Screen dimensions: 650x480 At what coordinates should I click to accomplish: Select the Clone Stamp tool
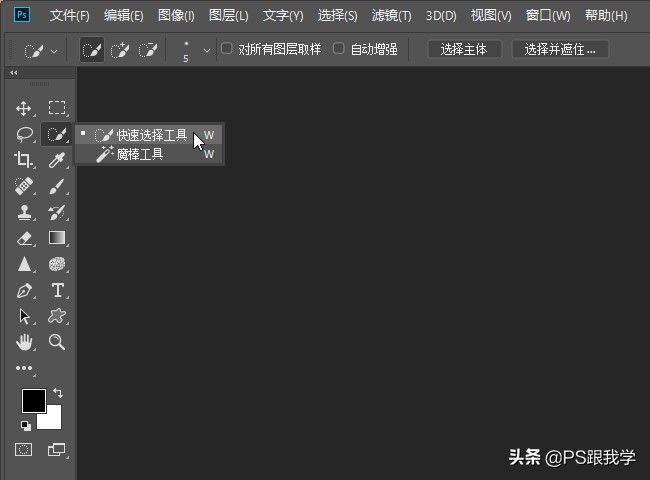click(24, 212)
